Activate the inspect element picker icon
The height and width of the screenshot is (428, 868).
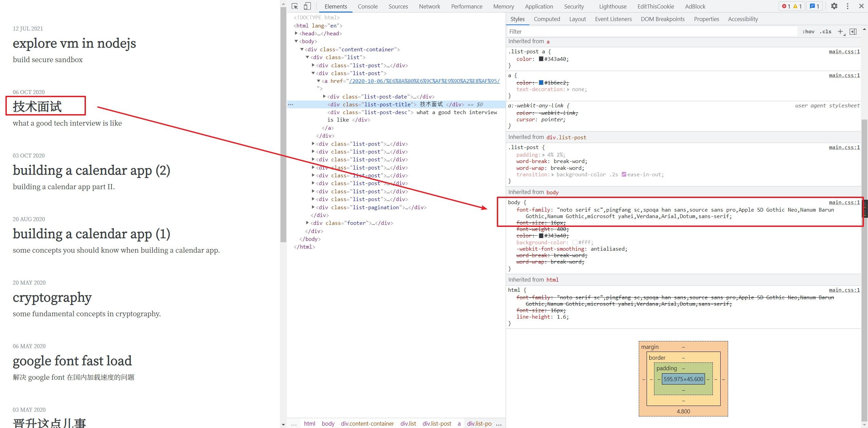[x=294, y=6]
